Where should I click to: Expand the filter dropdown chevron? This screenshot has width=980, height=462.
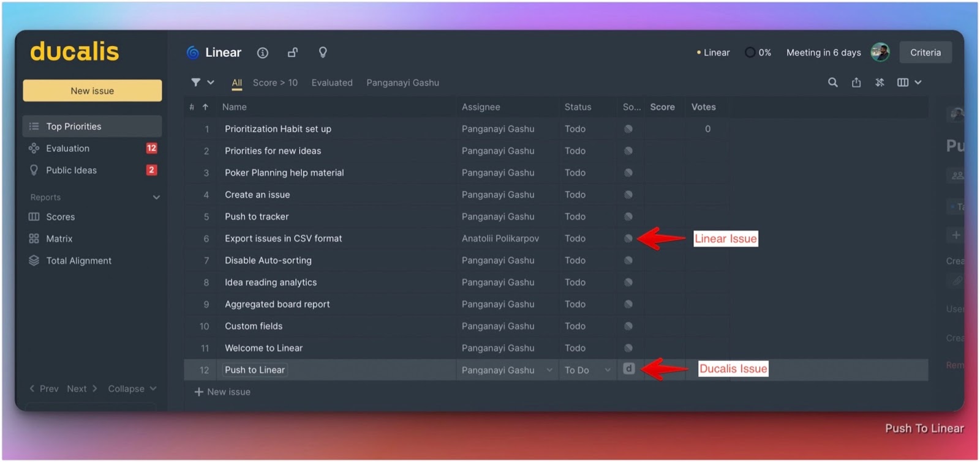click(x=211, y=82)
